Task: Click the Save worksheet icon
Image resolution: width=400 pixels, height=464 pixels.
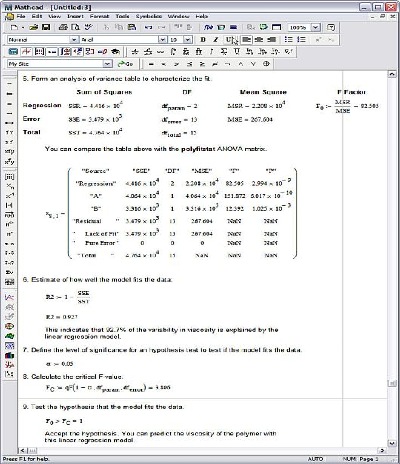Action: (x=46, y=27)
